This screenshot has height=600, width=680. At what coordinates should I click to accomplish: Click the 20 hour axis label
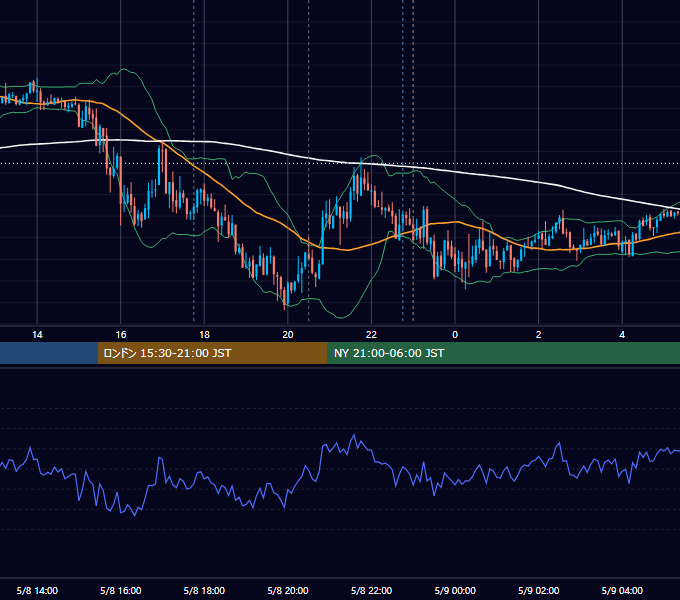288,335
